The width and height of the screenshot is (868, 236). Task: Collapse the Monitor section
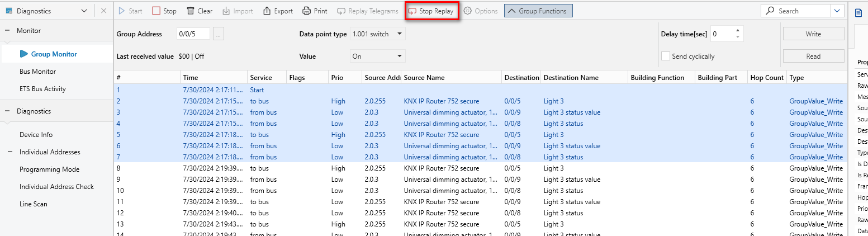coord(7,31)
